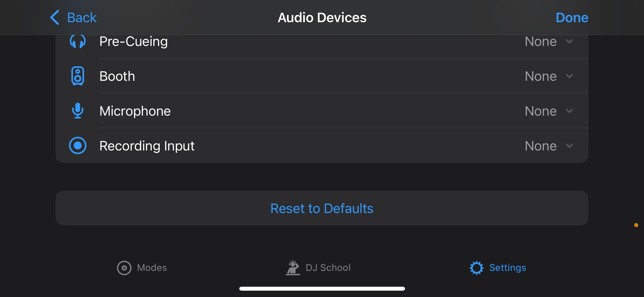Open the DJ School section
Viewport: 644px width, 297px height.
coord(318,267)
